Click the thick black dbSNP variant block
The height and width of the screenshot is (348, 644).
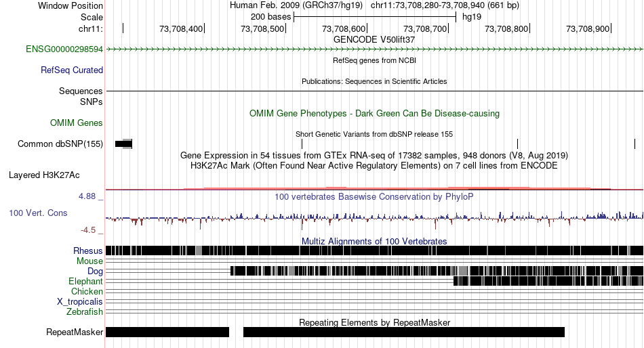123,144
